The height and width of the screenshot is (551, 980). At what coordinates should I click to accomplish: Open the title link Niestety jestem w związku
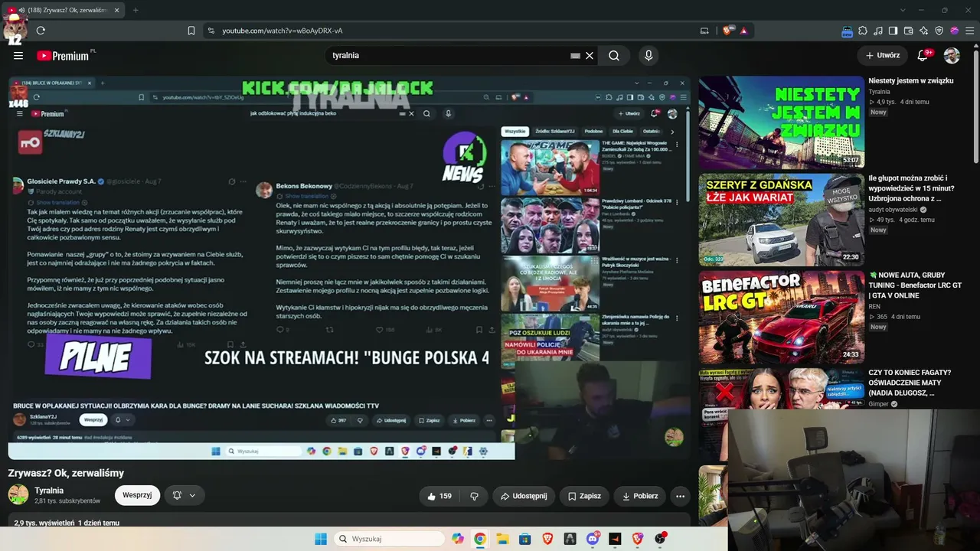pyautogui.click(x=911, y=80)
